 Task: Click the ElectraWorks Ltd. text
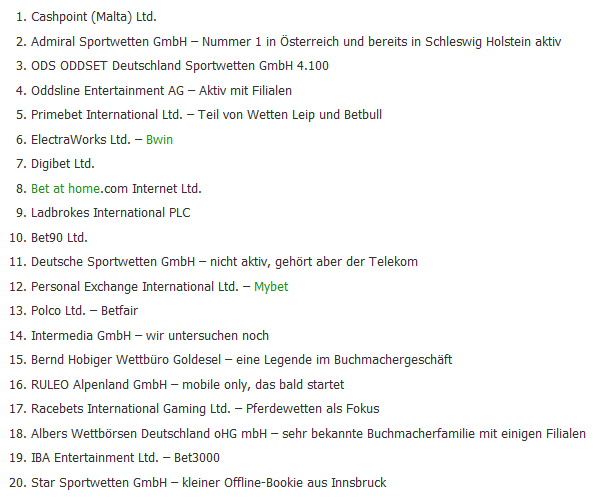[x=81, y=140]
